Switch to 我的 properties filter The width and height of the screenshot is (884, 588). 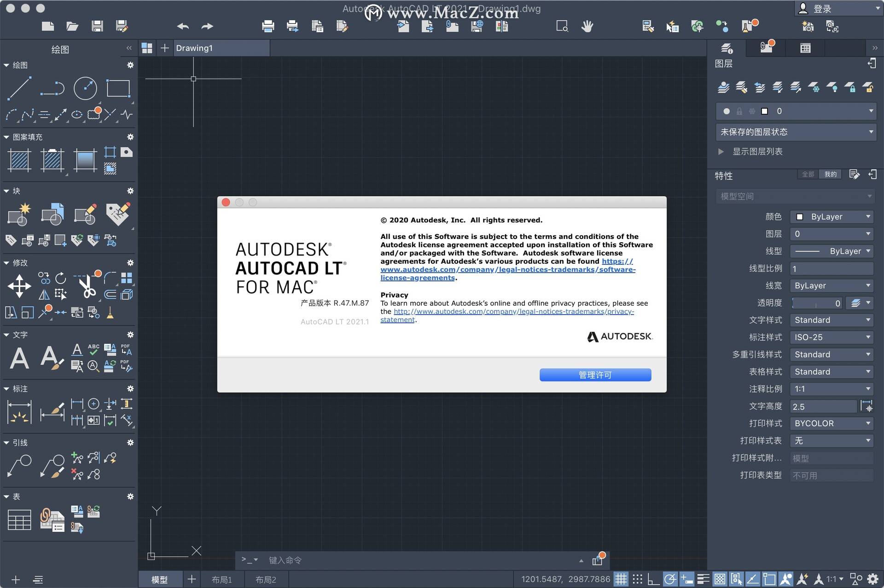pos(831,174)
